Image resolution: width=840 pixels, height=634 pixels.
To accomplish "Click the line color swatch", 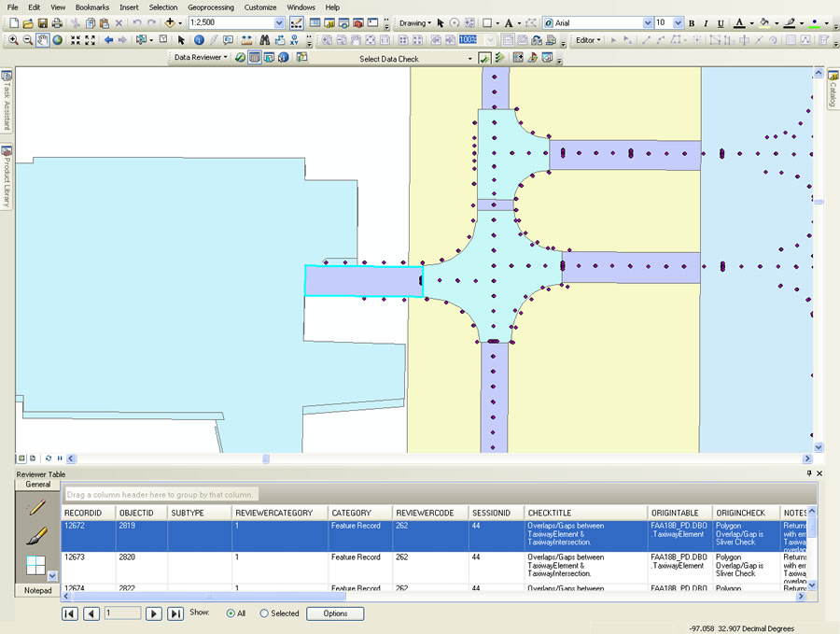I will pos(789,23).
